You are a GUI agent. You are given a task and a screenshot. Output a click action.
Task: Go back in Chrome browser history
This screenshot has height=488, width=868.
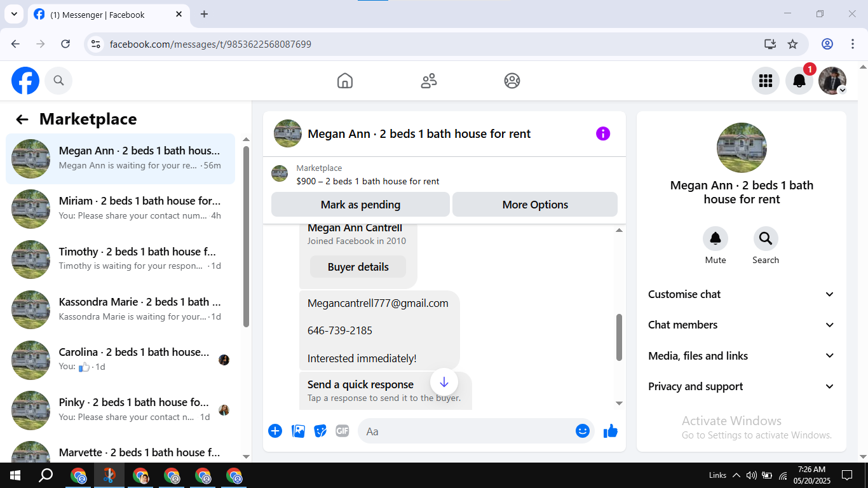[15, 44]
